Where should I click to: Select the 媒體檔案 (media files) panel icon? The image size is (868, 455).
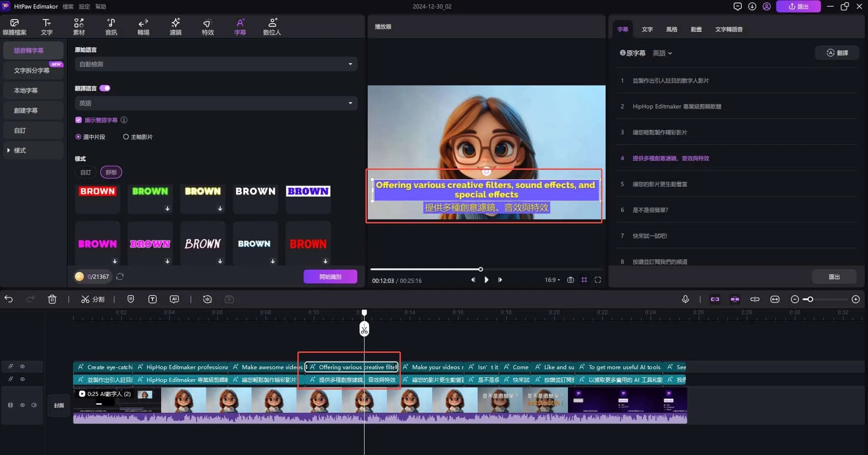[x=14, y=26]
